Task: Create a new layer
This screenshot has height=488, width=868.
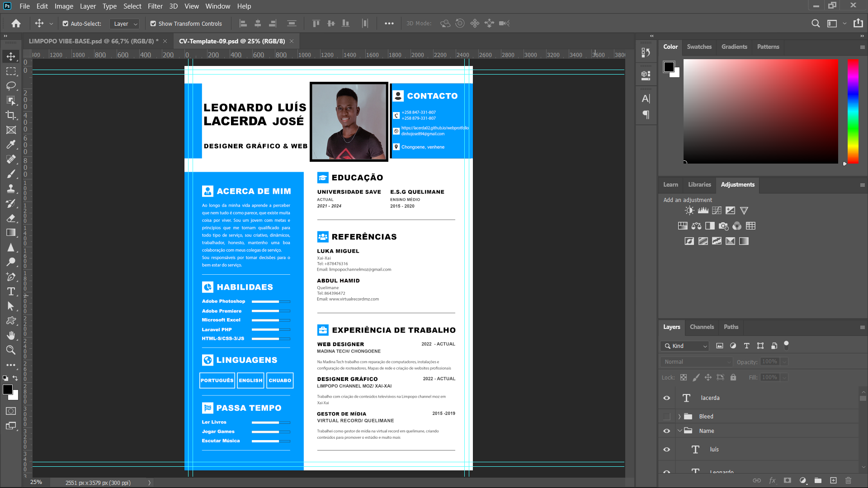Action: (x=833, y=480)
